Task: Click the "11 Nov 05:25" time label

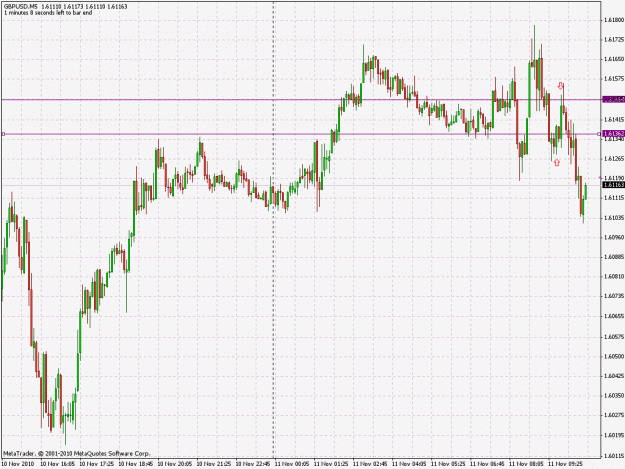Action: 448,464
